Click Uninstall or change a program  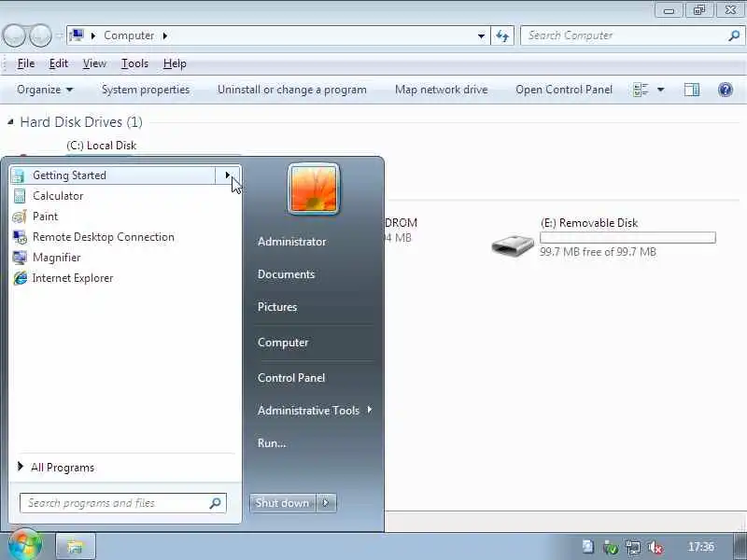292,90
